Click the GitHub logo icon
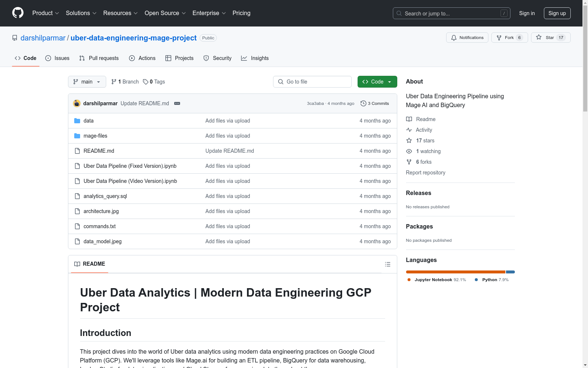 click(18, 13)
